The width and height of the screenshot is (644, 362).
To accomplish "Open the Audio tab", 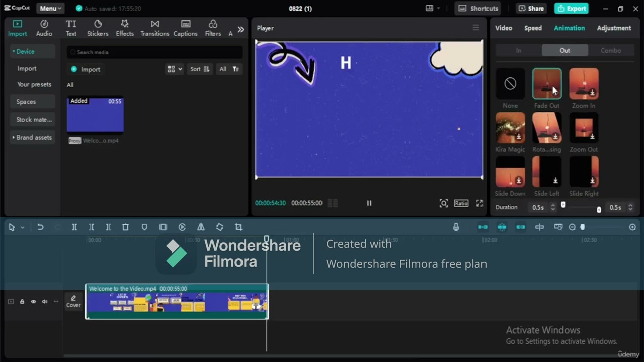I will 44,28.
